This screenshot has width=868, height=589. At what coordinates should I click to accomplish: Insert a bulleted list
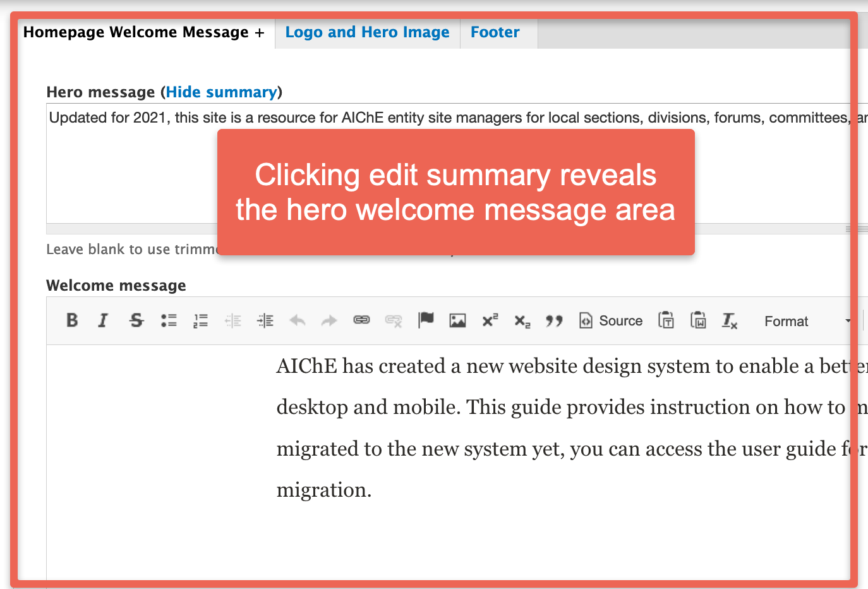[x=169, y=320]
